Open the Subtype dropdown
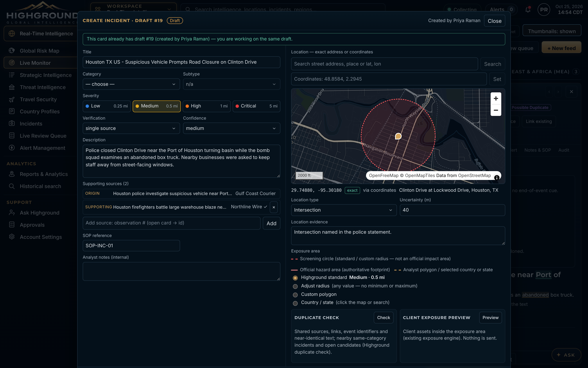Image resolution: width=588 pixels, height=368 pixels. click(x=232, y=84)
